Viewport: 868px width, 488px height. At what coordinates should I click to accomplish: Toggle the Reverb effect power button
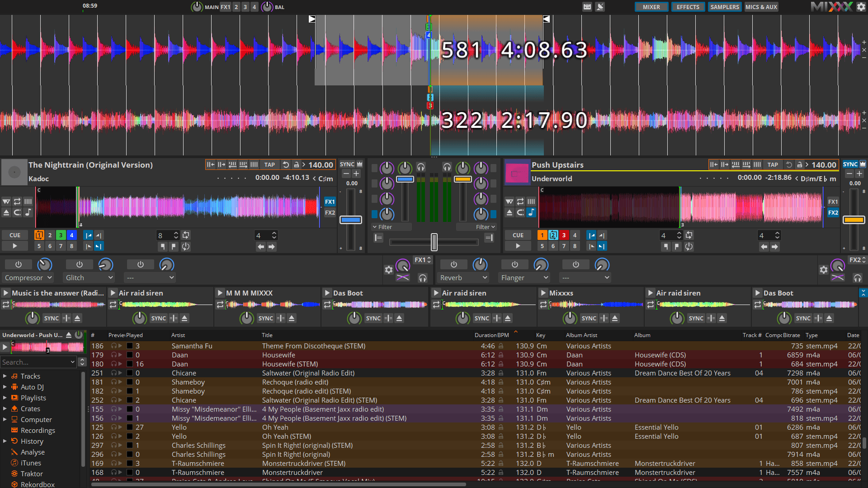[453, 264]
